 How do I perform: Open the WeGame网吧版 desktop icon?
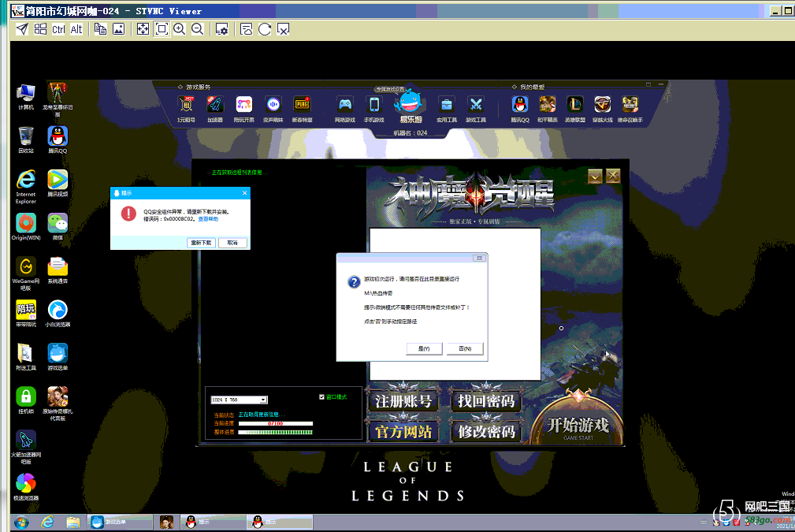(26, 273)
